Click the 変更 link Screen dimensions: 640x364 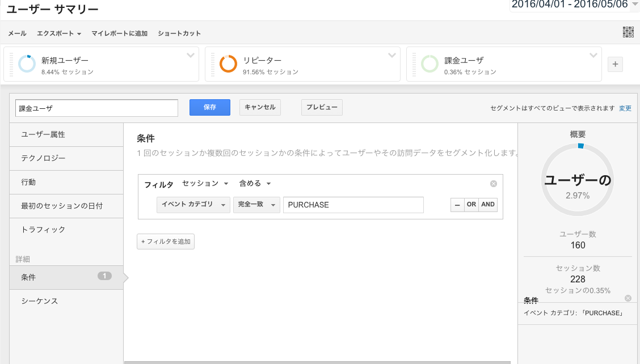point(625,108)
